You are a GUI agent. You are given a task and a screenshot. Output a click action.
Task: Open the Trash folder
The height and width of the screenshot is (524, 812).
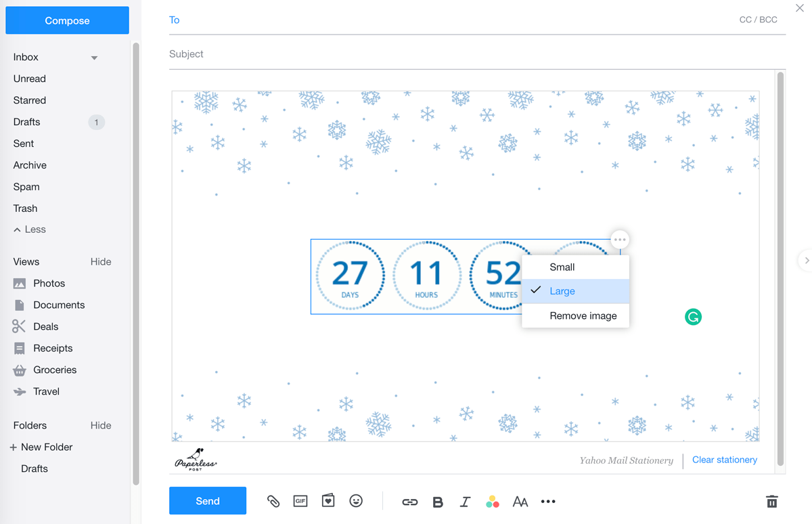25,209
